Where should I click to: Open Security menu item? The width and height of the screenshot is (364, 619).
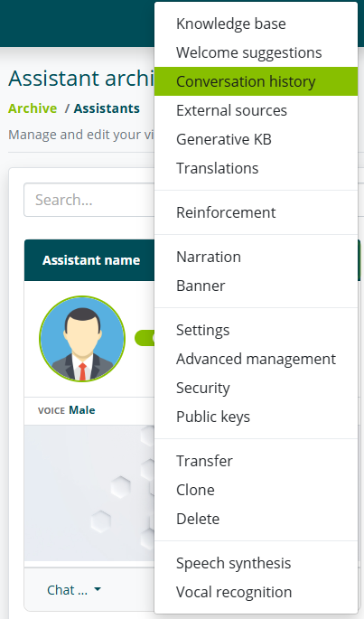[256, 388]
